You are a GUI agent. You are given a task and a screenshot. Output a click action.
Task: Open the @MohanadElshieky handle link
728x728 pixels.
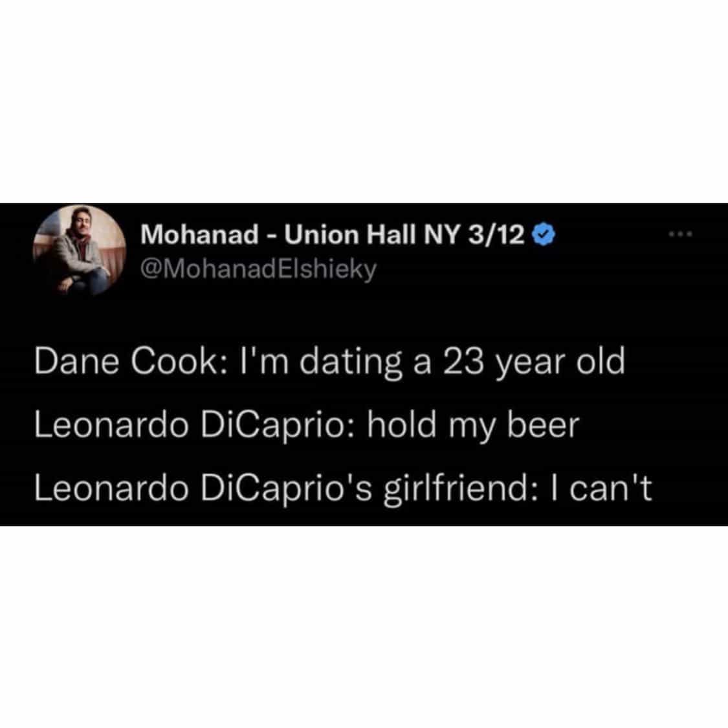pyautogui.click(x=258, y=269)
